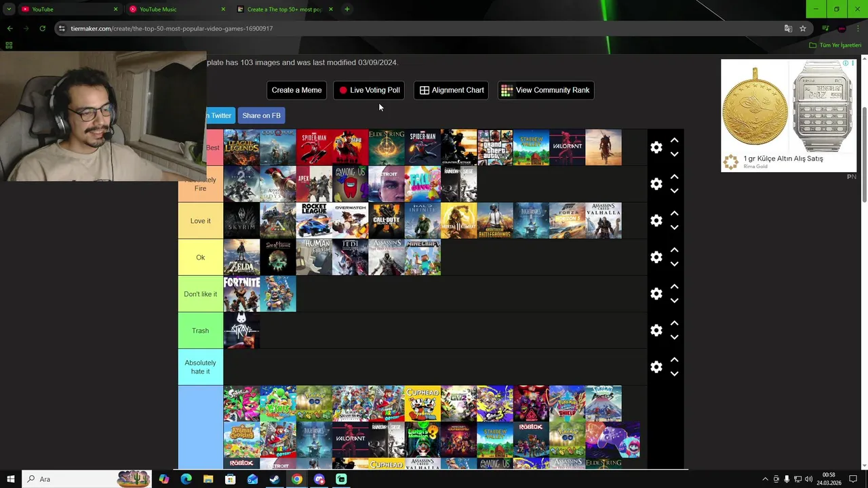
Task: Open settings gear for Ok tier
Action: tap(656, 257)
